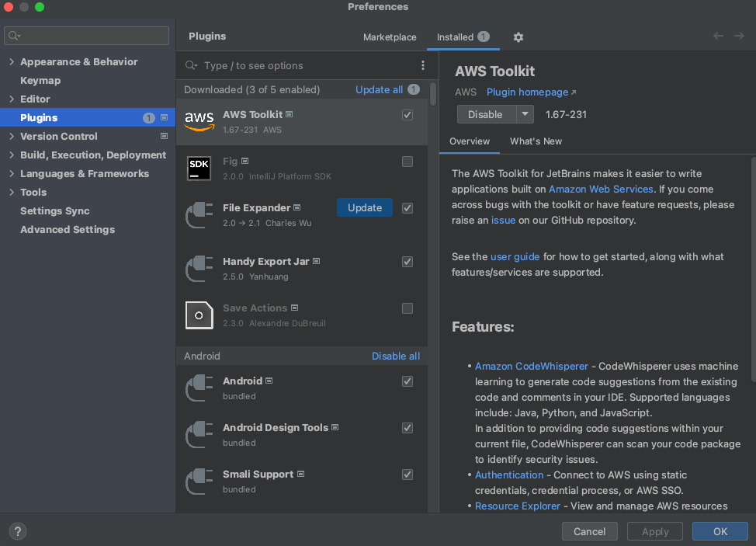756x546 pixels.
Task: Click the small icon next to Android Design Tools
Action: 335,427
